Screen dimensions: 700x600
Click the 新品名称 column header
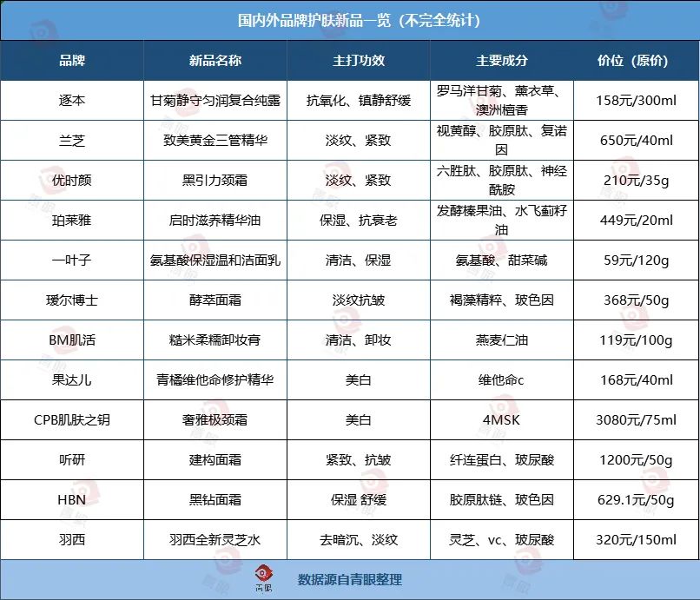(x=215, y=61)
